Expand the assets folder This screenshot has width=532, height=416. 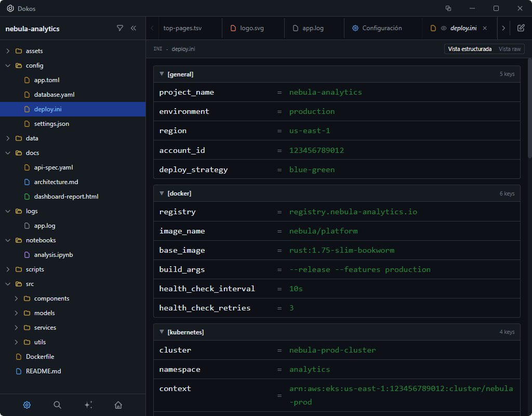(8, 50)
